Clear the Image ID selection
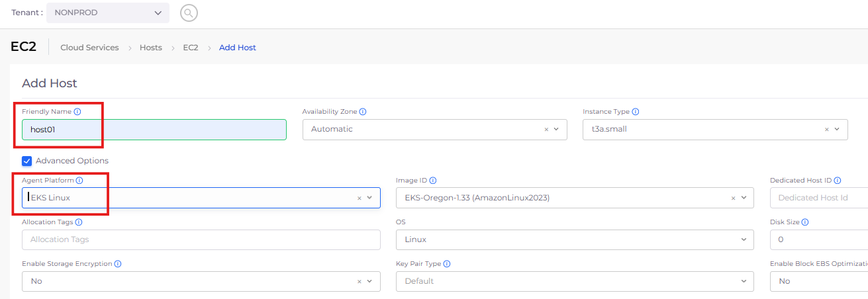 tap(733, 198)
